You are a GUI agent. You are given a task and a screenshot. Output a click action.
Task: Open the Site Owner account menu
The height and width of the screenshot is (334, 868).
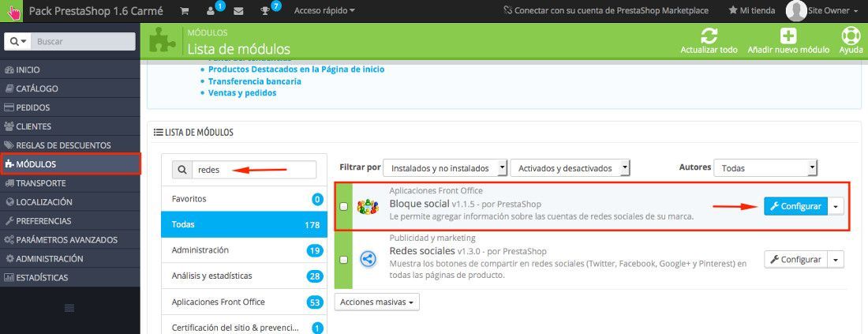(833, 10)
